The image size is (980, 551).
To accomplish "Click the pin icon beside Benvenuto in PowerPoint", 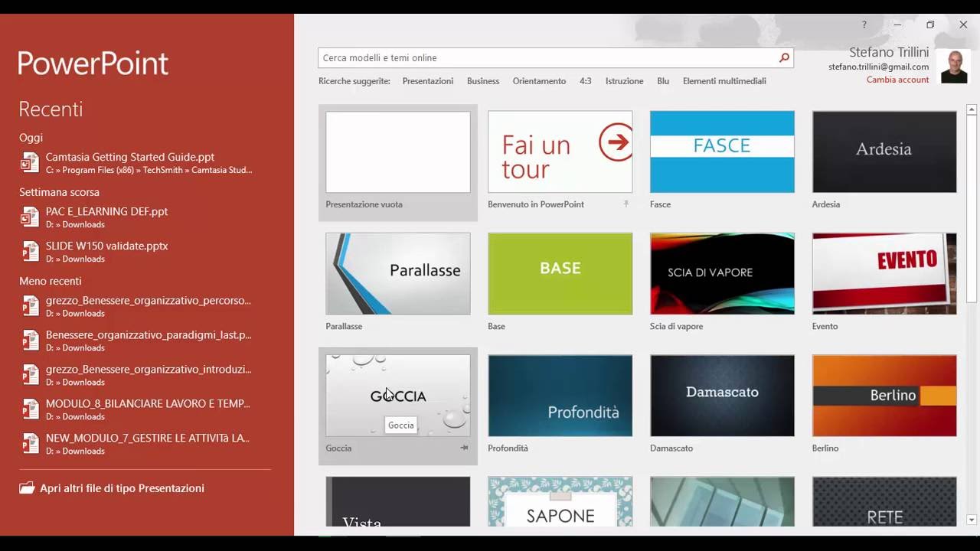I will 626,204.
